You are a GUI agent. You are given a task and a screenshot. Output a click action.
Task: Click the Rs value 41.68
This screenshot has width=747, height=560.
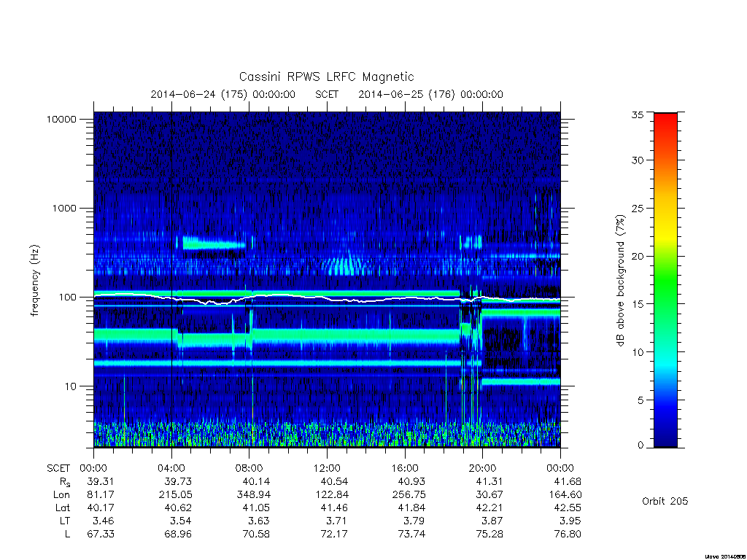pyautogui.click(x=568, y=481)
